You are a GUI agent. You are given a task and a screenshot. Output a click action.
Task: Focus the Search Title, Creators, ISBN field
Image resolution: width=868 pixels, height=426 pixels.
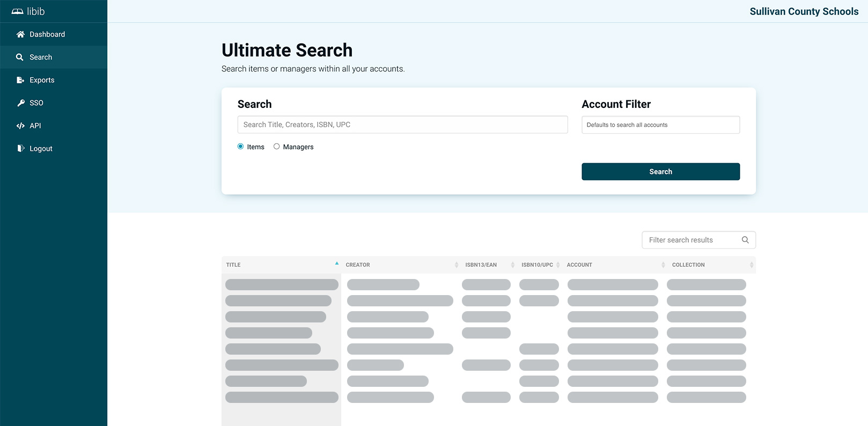(402, 124)
